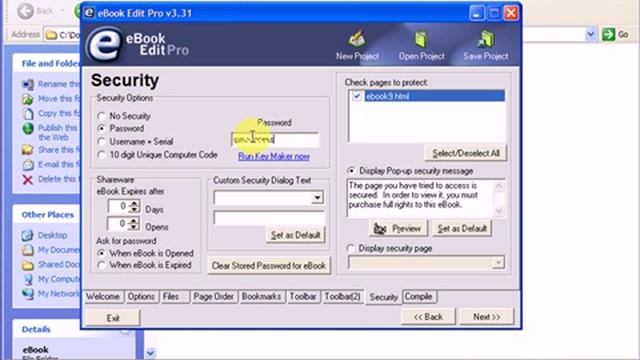
Task: Click the Run Key Maker now link
Action: 274,156
